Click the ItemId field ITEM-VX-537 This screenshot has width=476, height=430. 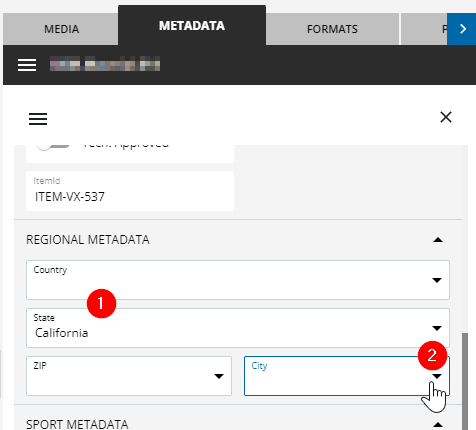click(130, 191)
